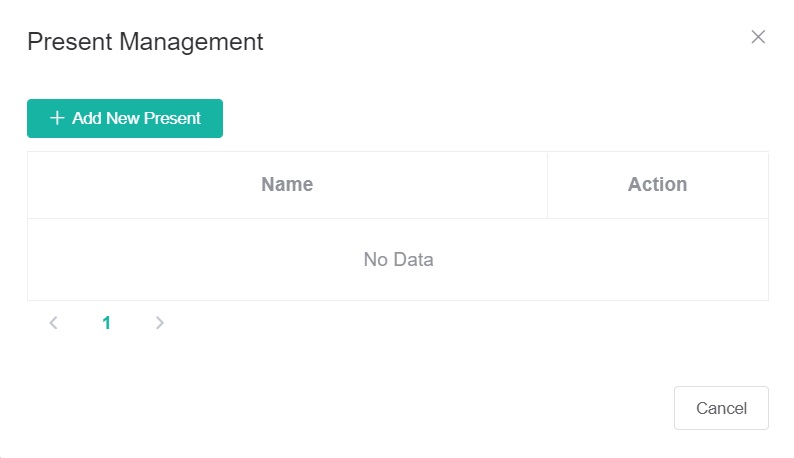Cancel the Present Management dialog

[721, 408]
